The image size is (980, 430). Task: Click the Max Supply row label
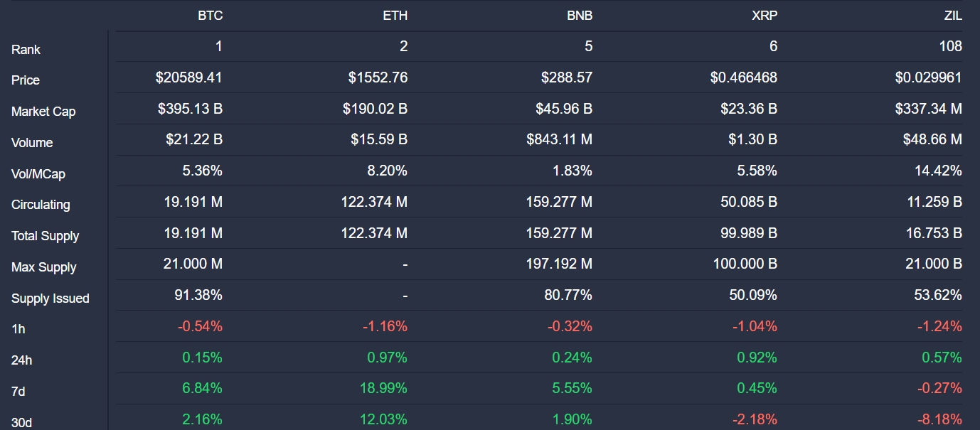[43, 267]
